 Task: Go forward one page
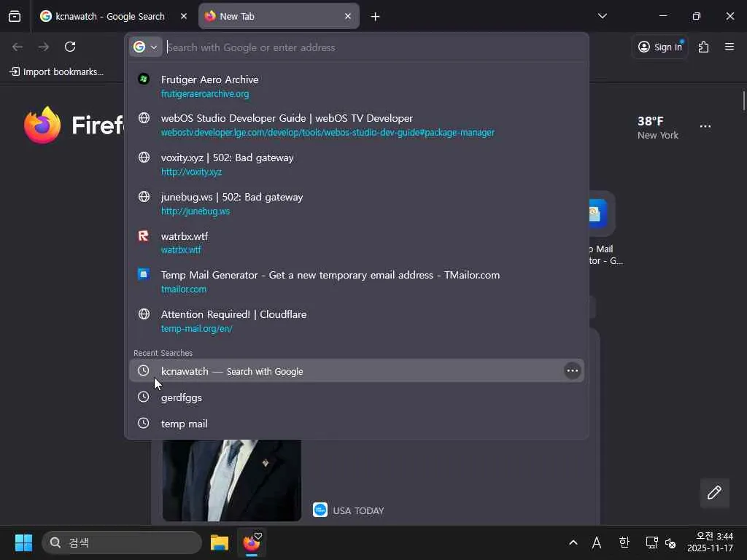(x=44, y=47)
